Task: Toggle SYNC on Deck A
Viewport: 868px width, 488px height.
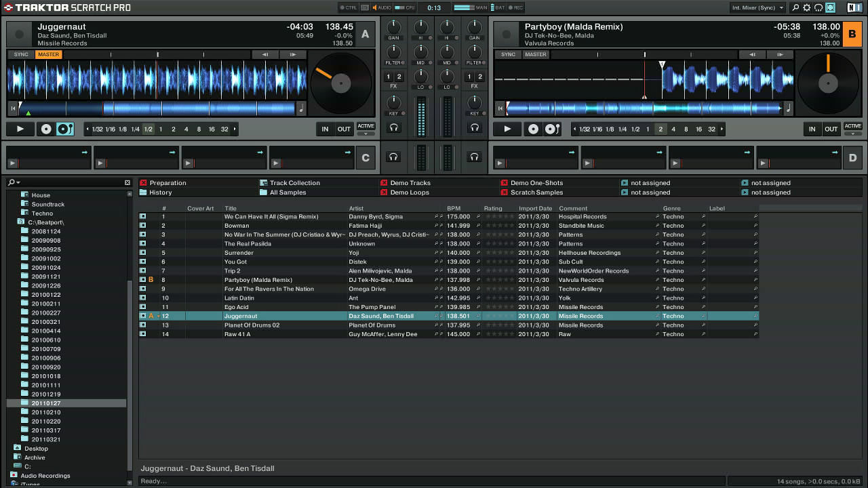Action: [x=21, y=54]
